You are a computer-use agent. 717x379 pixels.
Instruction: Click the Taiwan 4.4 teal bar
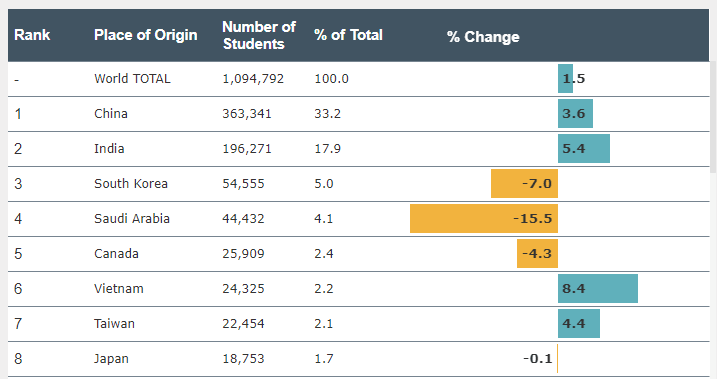578,324
